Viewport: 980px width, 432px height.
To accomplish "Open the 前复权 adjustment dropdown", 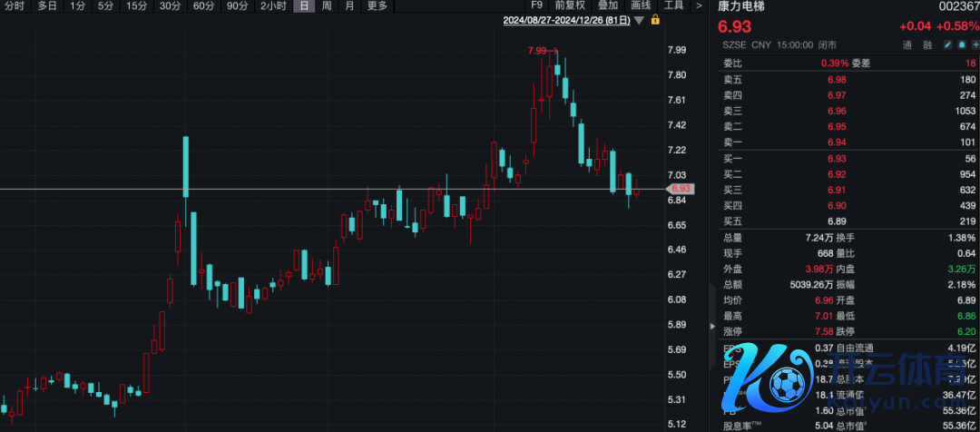I will pyautogui.click(x=571, y=5).
